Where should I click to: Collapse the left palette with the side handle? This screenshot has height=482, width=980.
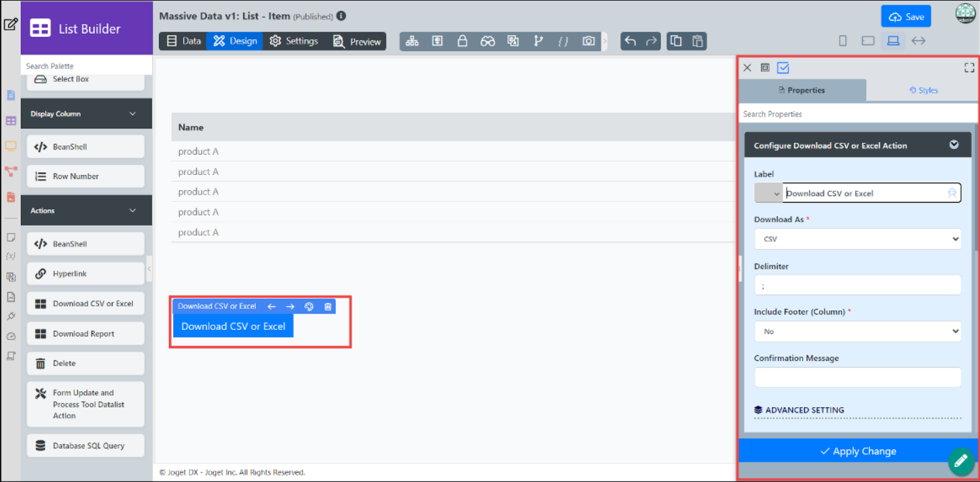coord(149,269)
